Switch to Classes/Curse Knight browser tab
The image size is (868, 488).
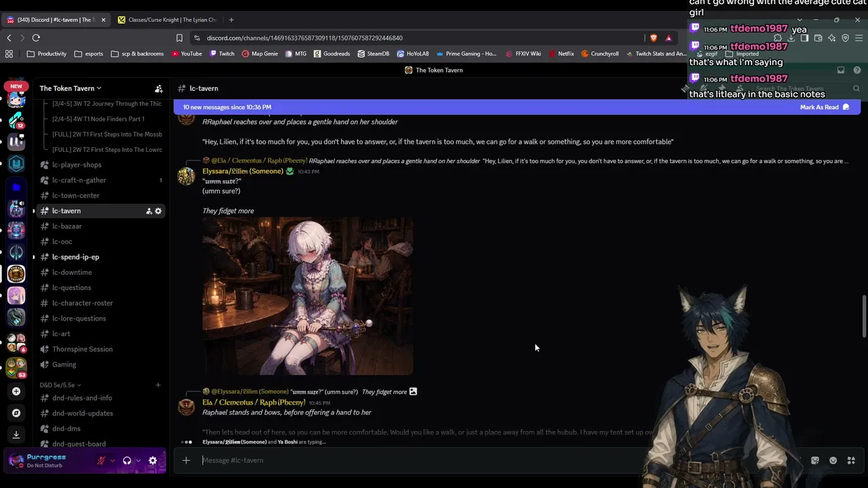pos(167,20)
